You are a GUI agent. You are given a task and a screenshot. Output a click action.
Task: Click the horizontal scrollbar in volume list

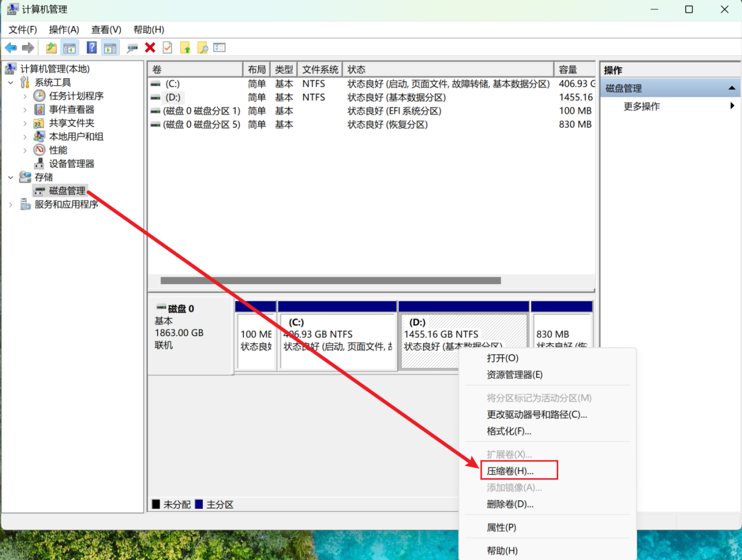[x=330, y=281]
